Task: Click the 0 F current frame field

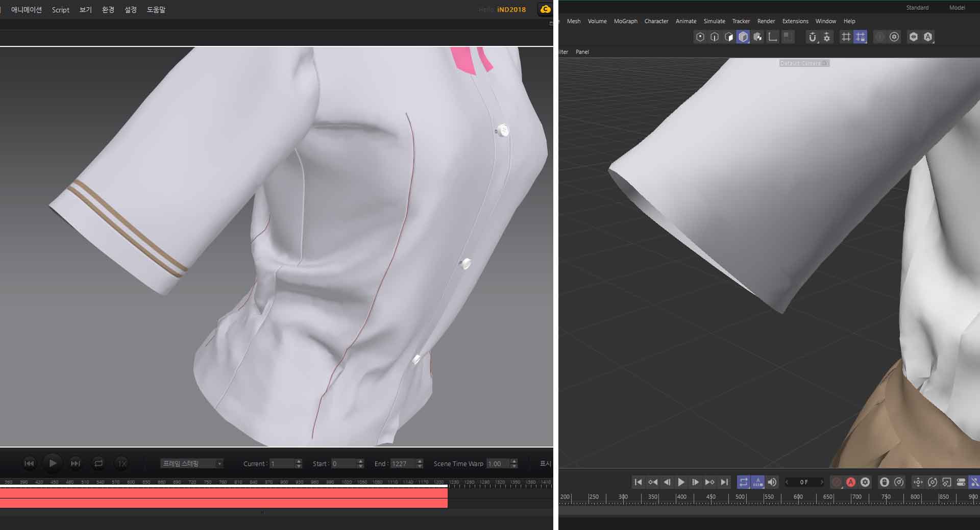Action: coord(804,482)
